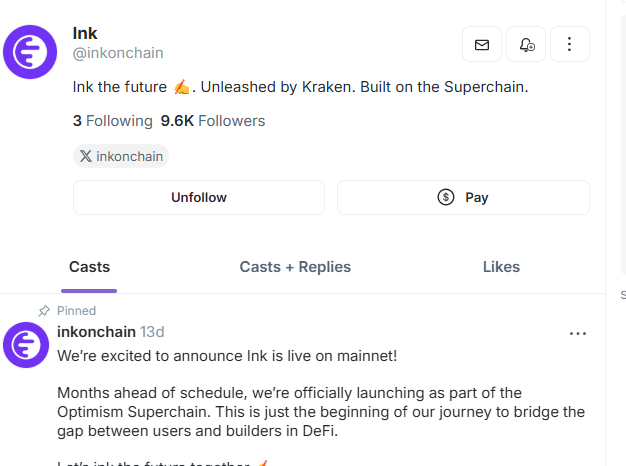View the 9.6K Followers list

tap(213, 121)
